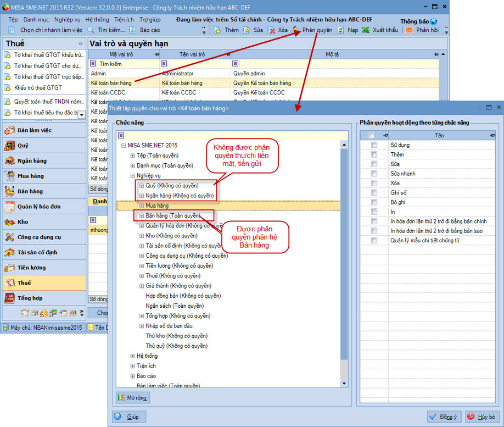
Task: Open the Tiền lương module in sidebar
Action: tap(44, 268)
